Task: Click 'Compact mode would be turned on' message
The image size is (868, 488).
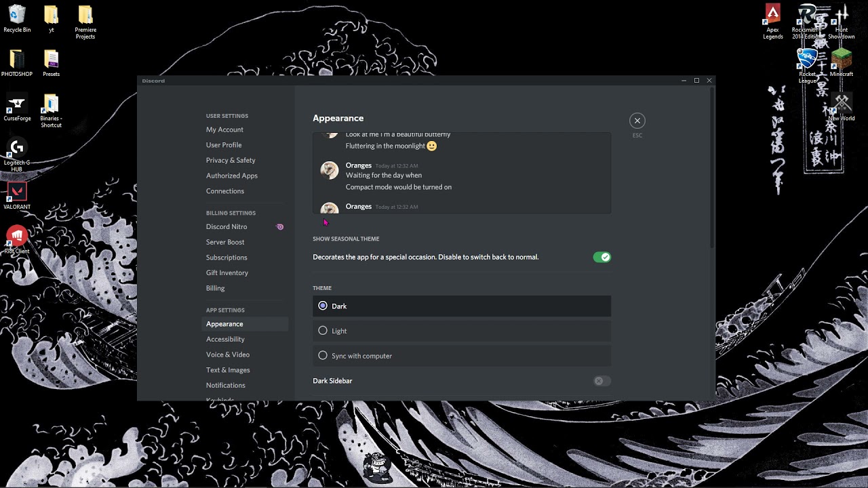Action: pyautogui.click(x=399, y=187)
